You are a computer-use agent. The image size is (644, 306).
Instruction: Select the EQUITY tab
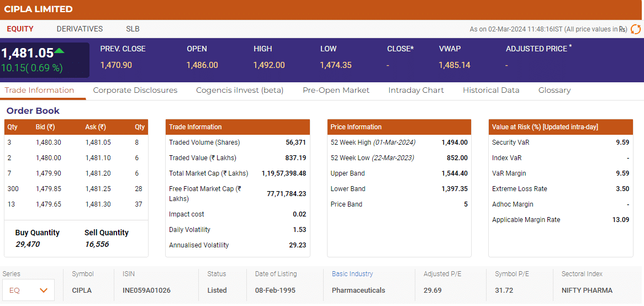tap(20, 29)
